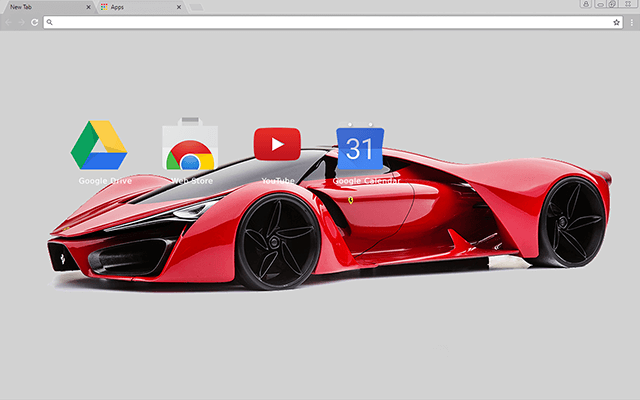The width and height of the screenshot is (640, 400).
Task: Open the YouTube app icon
Action: pos(277,144)
